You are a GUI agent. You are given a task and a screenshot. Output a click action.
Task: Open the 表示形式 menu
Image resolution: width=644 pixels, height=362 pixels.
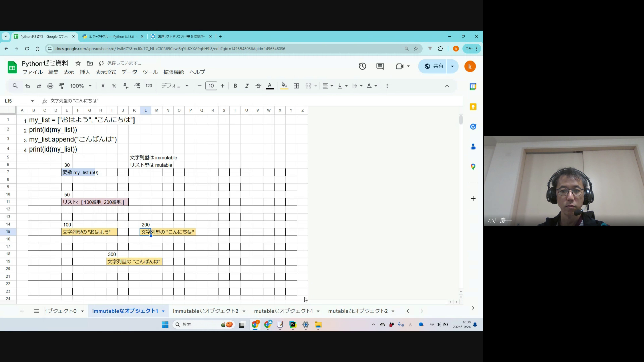[106, 72]
